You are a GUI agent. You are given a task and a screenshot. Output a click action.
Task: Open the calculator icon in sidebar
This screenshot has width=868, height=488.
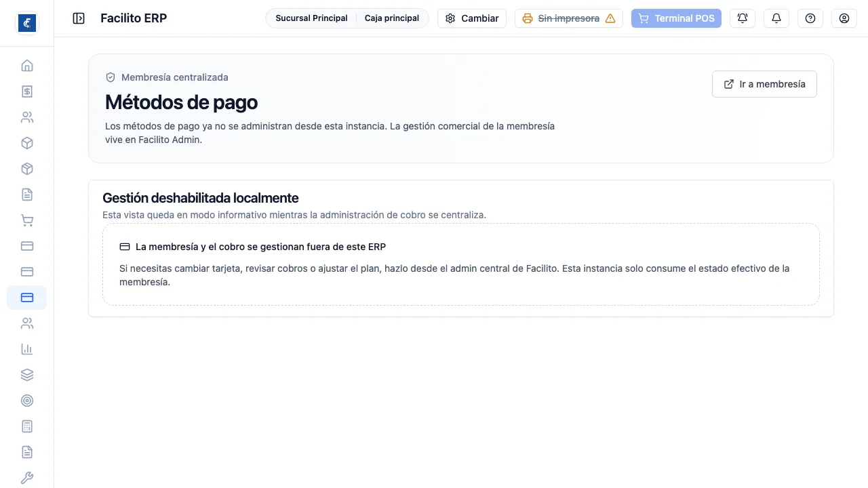point(27,426)
